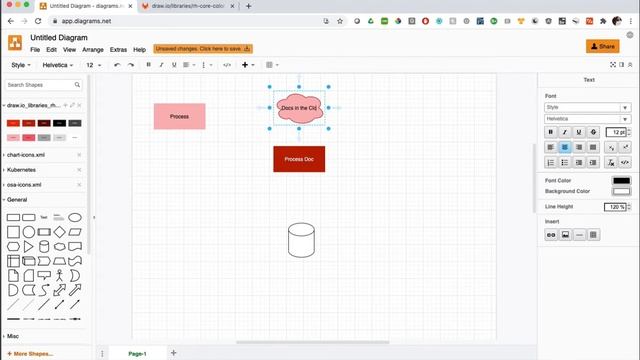Screen dimensions: 640x360
Task: Toggle bold in top toolbar
Action: tap(149, 65)
